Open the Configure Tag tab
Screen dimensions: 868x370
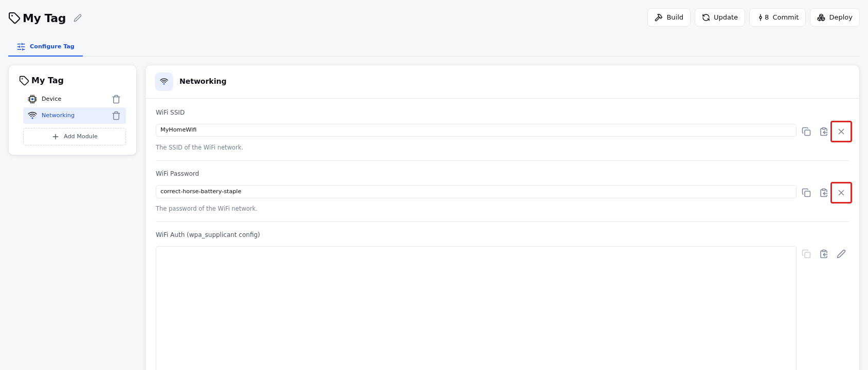click(46, 46)
